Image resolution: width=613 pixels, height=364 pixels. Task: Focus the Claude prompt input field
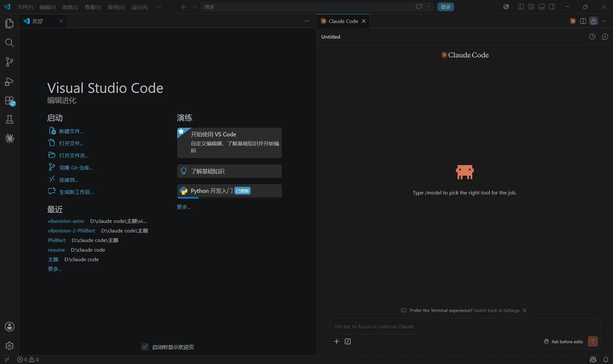465,326
